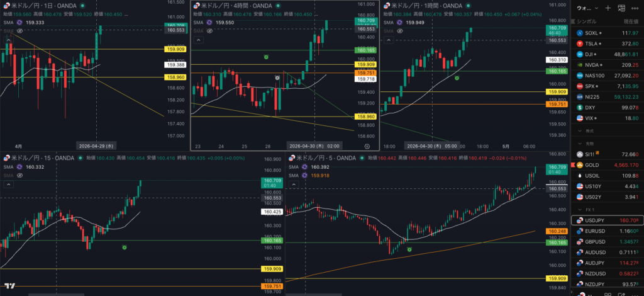Collapse the indicator legend on the 4-hour chart
Screen dimensions: 644x296
click(199, 40)
